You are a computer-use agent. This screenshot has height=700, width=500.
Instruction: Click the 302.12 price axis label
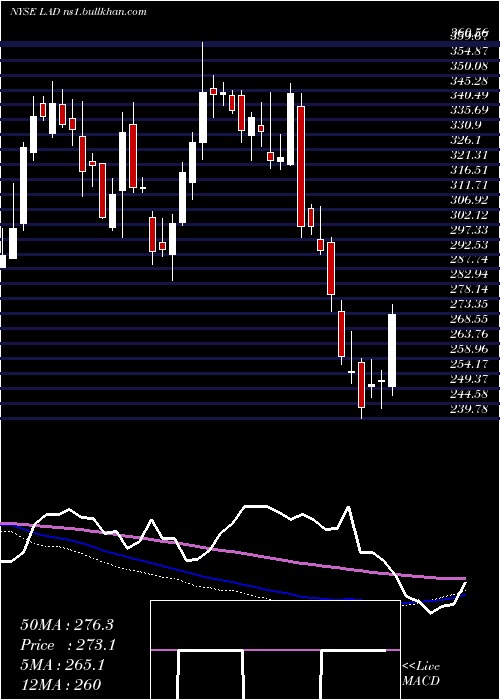pyautogui.click(x=469, y=215)
